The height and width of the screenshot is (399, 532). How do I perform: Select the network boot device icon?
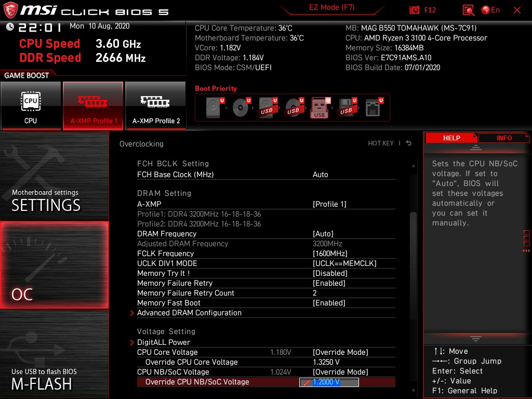click(x=374, y=108)
